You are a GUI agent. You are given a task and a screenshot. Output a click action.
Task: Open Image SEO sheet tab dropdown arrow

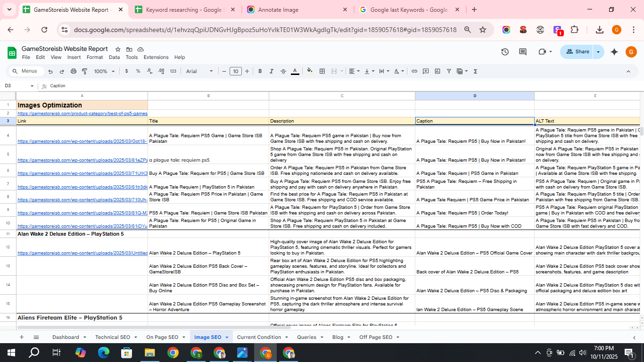[227, 337]
